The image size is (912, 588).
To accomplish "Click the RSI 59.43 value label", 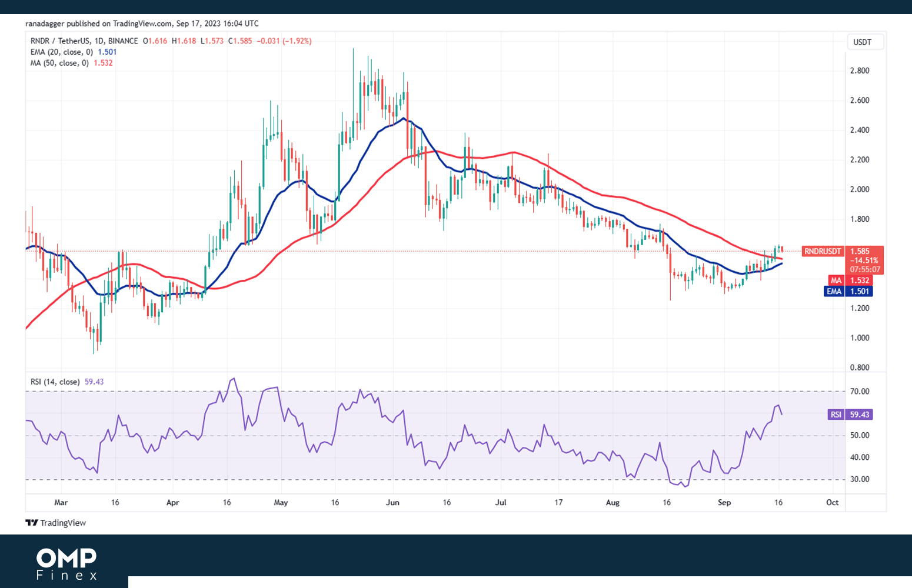I will [x=850, y=415].
